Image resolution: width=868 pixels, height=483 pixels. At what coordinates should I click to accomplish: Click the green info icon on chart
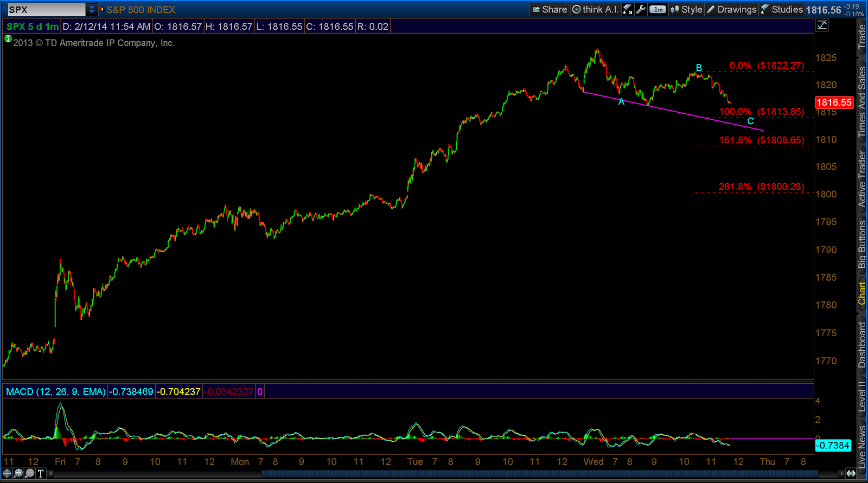[8, 38]
